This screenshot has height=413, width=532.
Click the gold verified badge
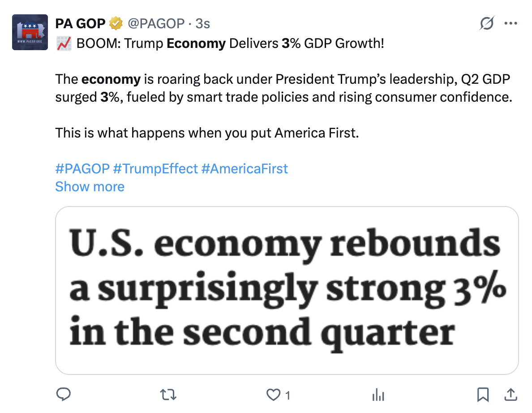coord(117,23)
